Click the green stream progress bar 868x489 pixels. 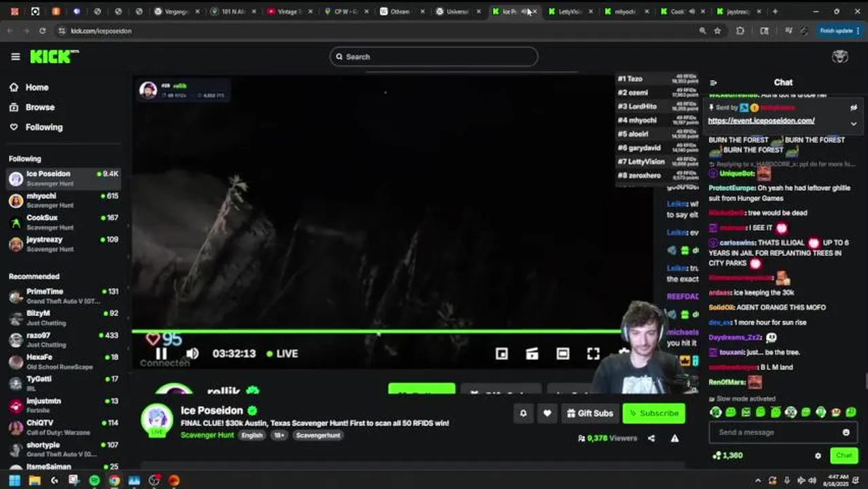(377, 331)
